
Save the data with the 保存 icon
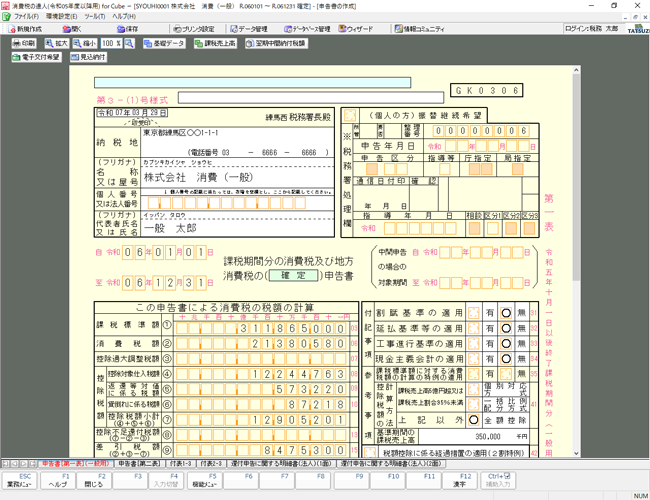pyautogui.click(x=127, y=29)
